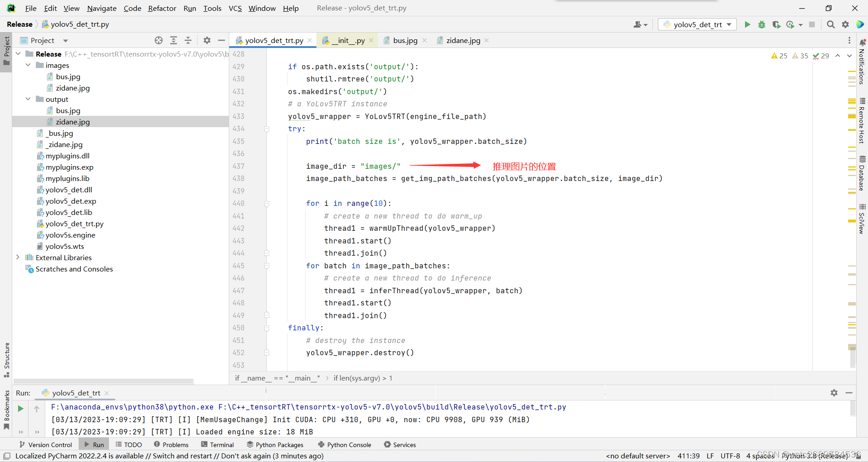Run yolov5_det_trt with the green play icon
This screenshot has height=462, width=868.
coord(747,24)
